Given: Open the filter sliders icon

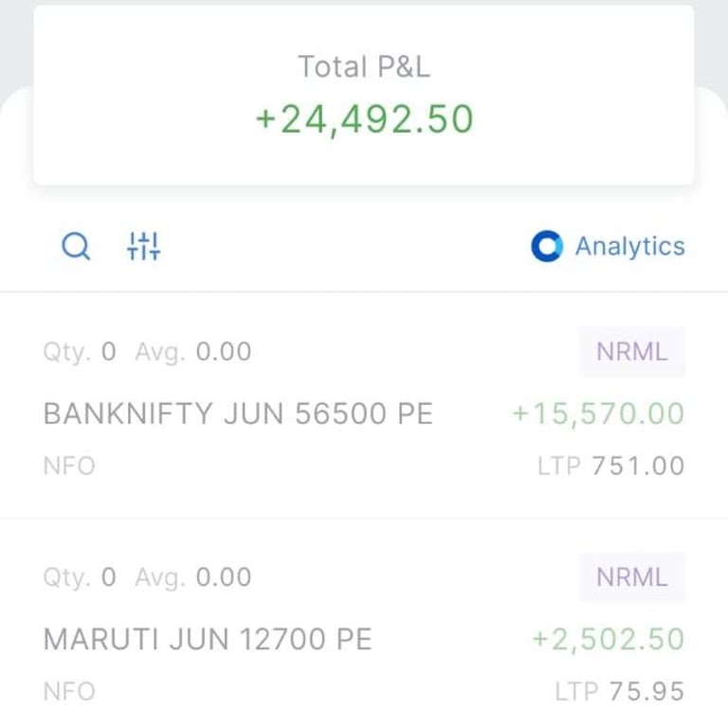Looking at the screenshot, I should pos(143,246).
